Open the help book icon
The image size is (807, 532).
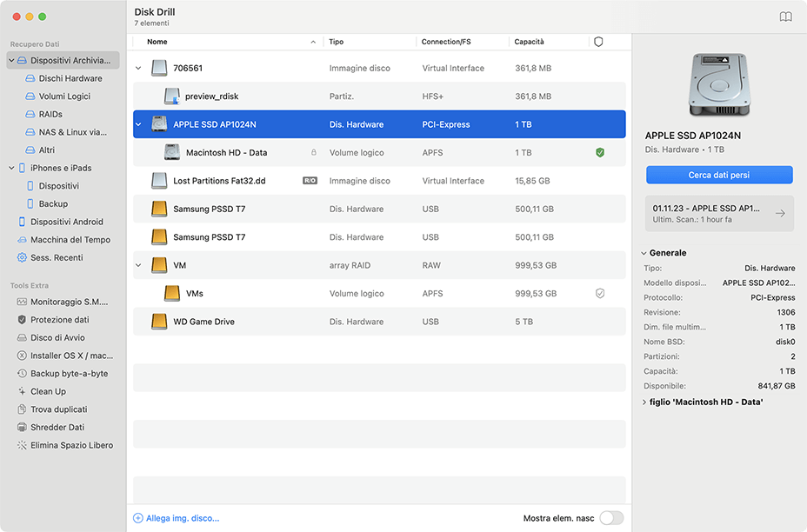tap(785, 17)
